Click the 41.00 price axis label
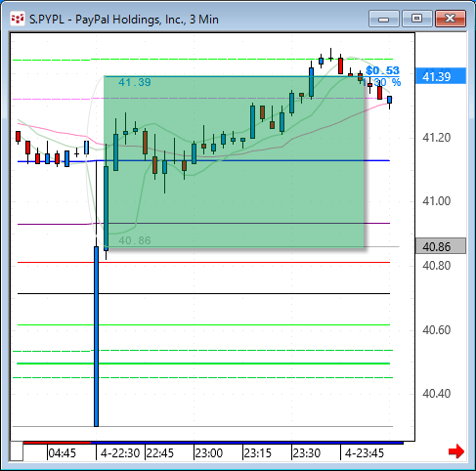 coord(437,201)
